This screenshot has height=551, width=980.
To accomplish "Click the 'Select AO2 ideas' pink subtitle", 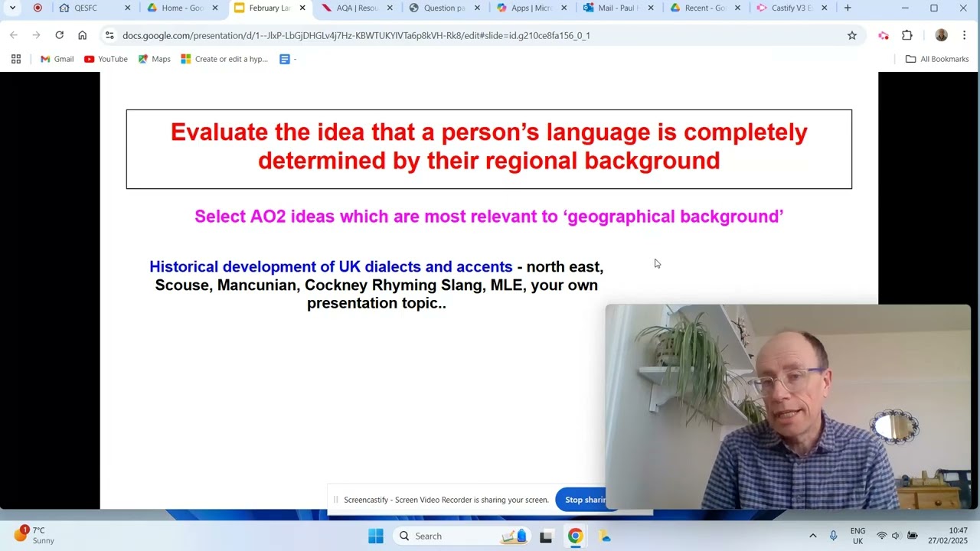I will pyautogui.click(x=489, y=217).
